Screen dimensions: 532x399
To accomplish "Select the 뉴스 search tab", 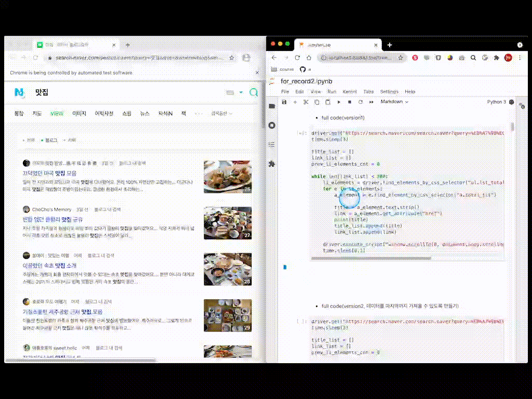I will pyautogui.click(x=145, y=113).
